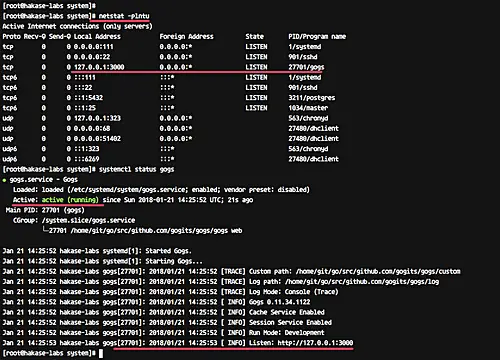Click the 1034/master process entry

point(308,108)
